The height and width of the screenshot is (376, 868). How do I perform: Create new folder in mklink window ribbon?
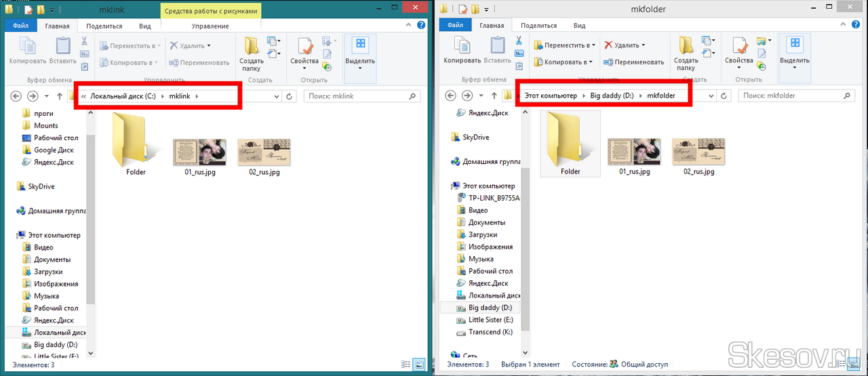point(251,54)
